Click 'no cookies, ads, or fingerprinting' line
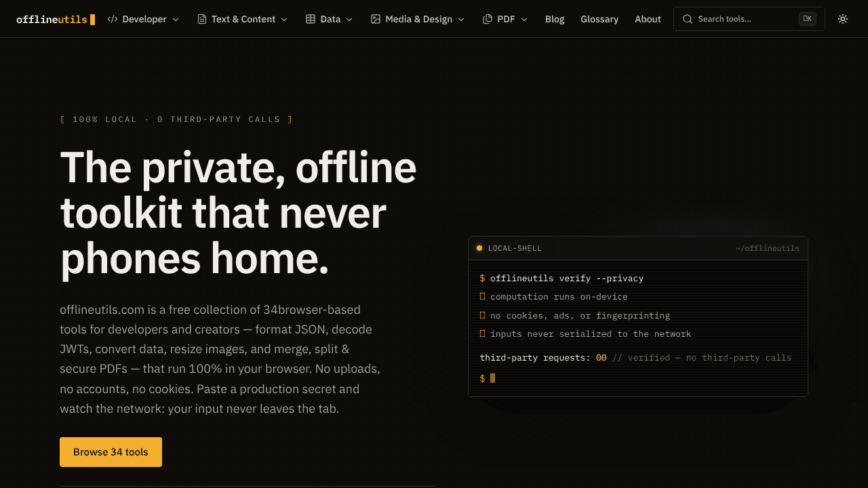Image resolution: width=868 pixels, height=488 pixels. (580, 316)
